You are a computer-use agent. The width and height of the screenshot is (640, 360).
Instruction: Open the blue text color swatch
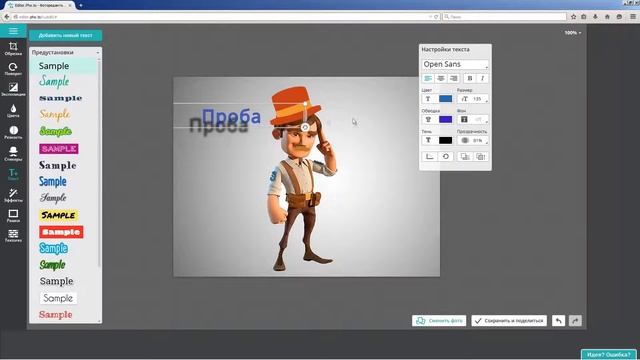445,99
